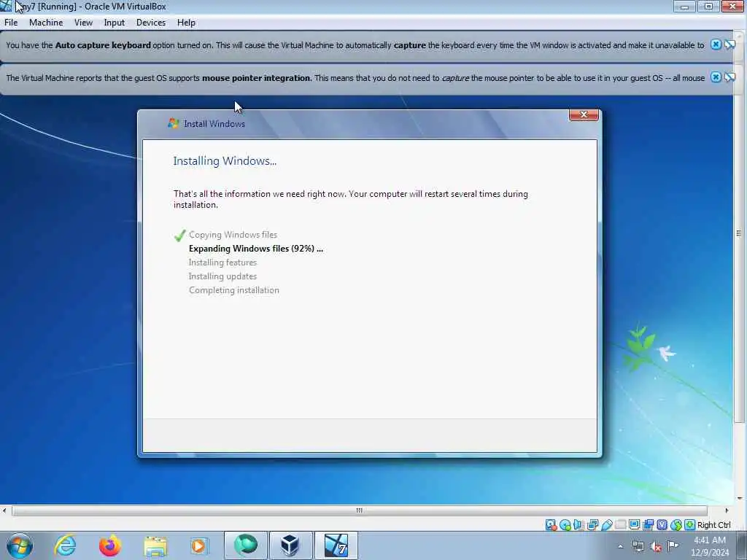Viewport: 747px width, 560px height.
Task: Click the green keyboard capture arrow icon
Action: click(x=689, y=525)
